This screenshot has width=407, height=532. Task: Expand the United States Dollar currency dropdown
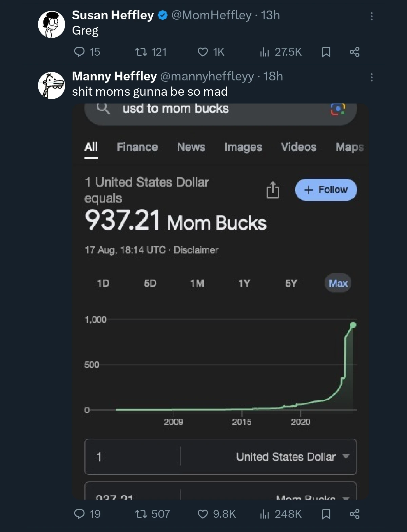tap(346, 456)
